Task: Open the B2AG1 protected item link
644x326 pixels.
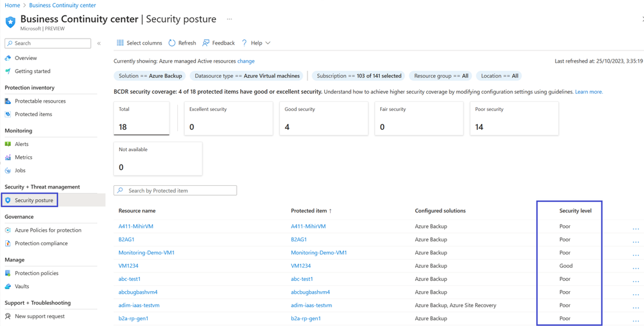Action: click(x=299, y=239)
